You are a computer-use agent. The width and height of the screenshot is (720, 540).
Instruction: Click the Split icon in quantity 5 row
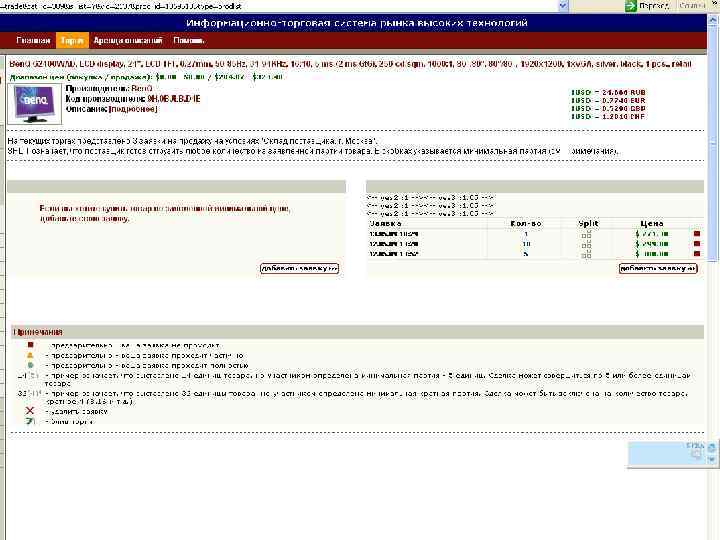(x=586, y=254)
